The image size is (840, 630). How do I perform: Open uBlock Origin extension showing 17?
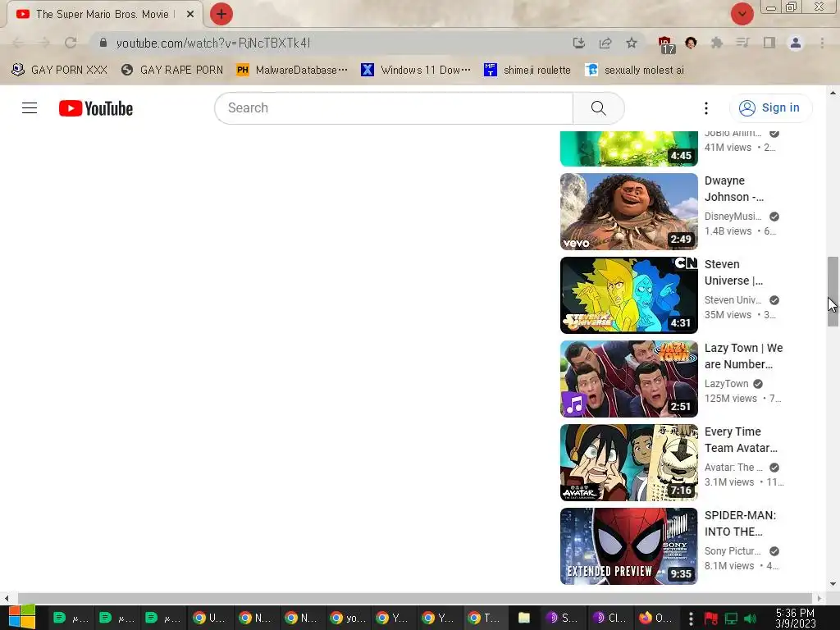(x=666, y=44)
